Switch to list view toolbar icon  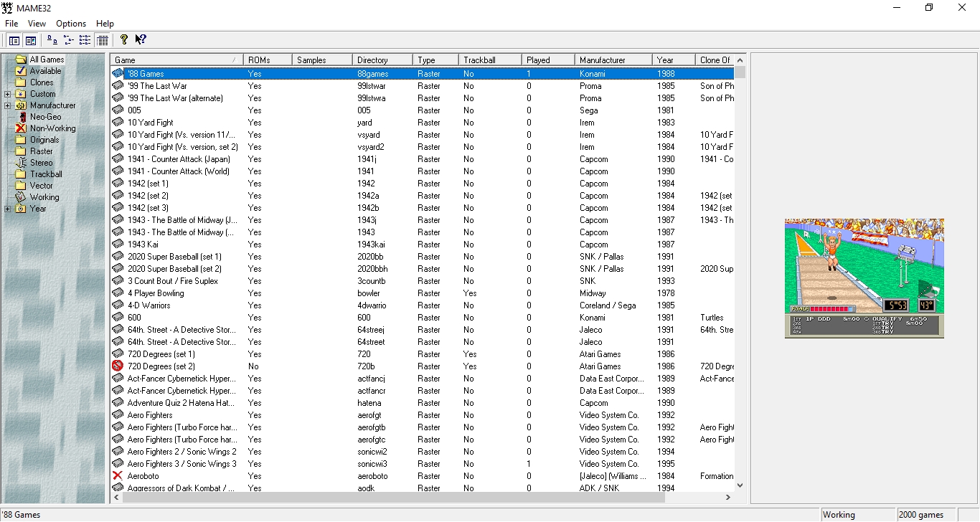pos(85,40)
